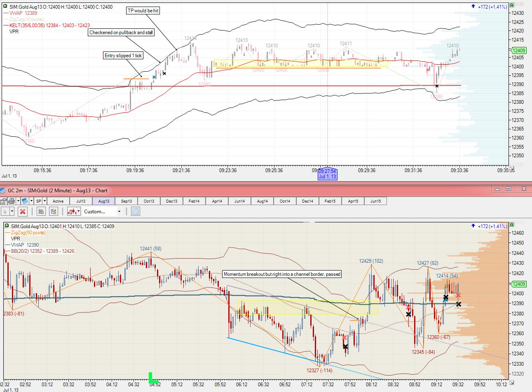Open the Oct13 contract tab
The image size is (532, 392).
(x=149, y=201)
